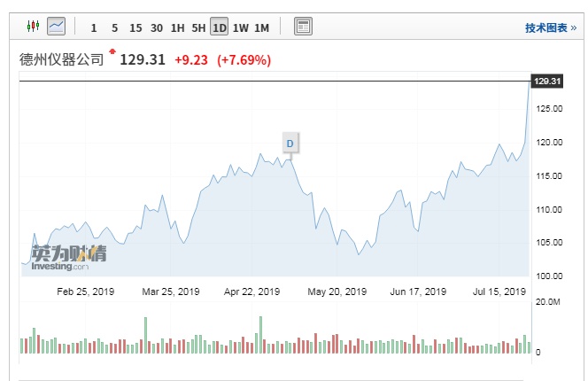Click the tallest green volume bar
588x381 pixels.
pos(260,335)
